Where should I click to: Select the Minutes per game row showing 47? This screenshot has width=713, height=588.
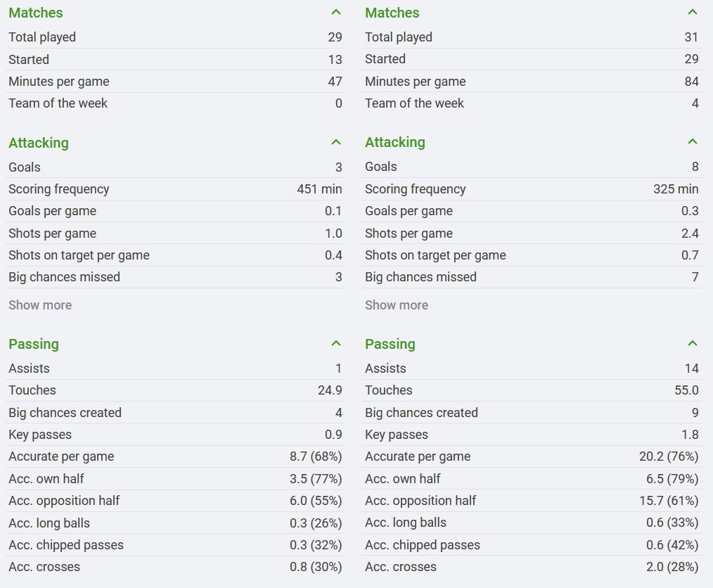pos(175,82)
